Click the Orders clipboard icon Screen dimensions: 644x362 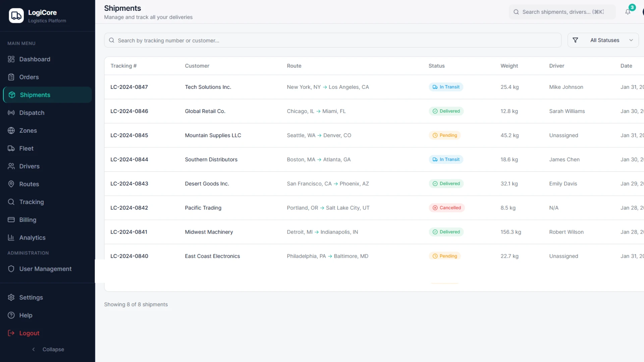click(x=11, y=77)
